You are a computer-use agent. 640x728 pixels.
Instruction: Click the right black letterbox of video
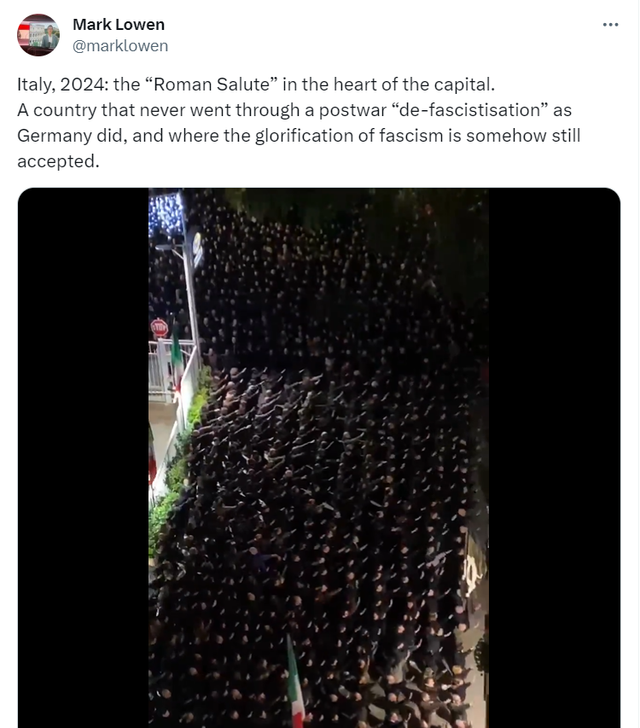click(554, 458)
